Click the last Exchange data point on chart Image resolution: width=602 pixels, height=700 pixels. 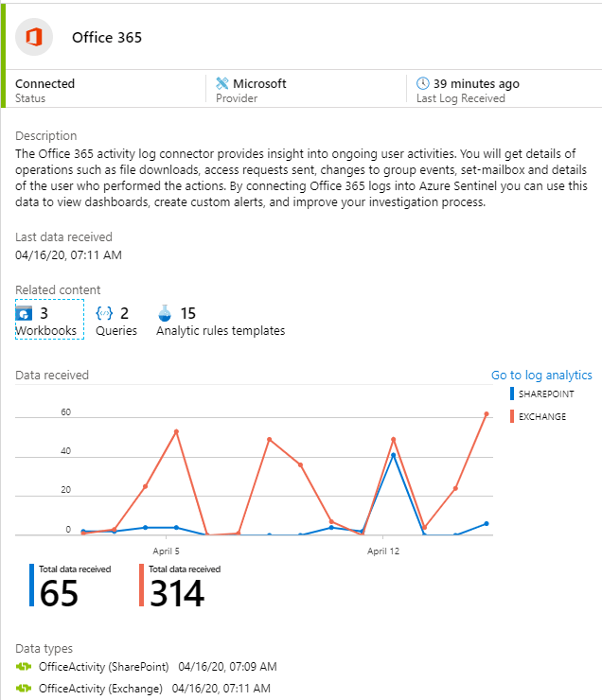coord(487,414)
